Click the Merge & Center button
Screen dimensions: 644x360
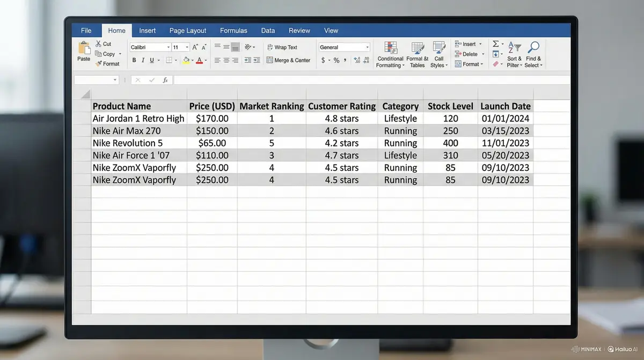(288, 60)
